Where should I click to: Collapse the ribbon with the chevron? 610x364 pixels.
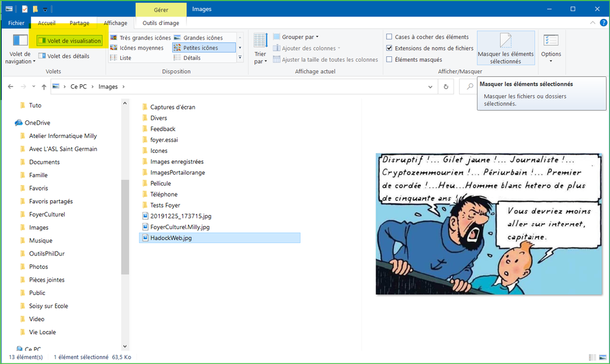(x=592, y=23)
